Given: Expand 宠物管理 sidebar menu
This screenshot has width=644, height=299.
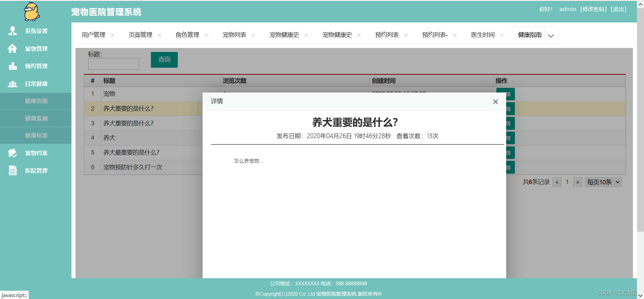Looking at the screenshot, I should pyautogui.click(x=36, y=49).
